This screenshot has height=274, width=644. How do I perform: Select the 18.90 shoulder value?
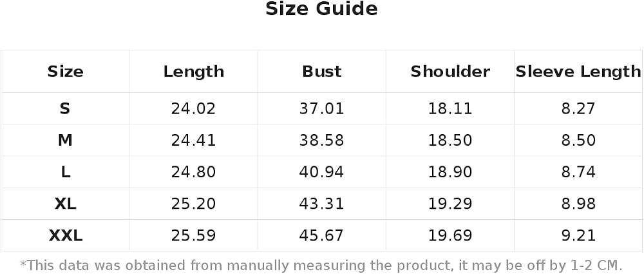(450, 172)
